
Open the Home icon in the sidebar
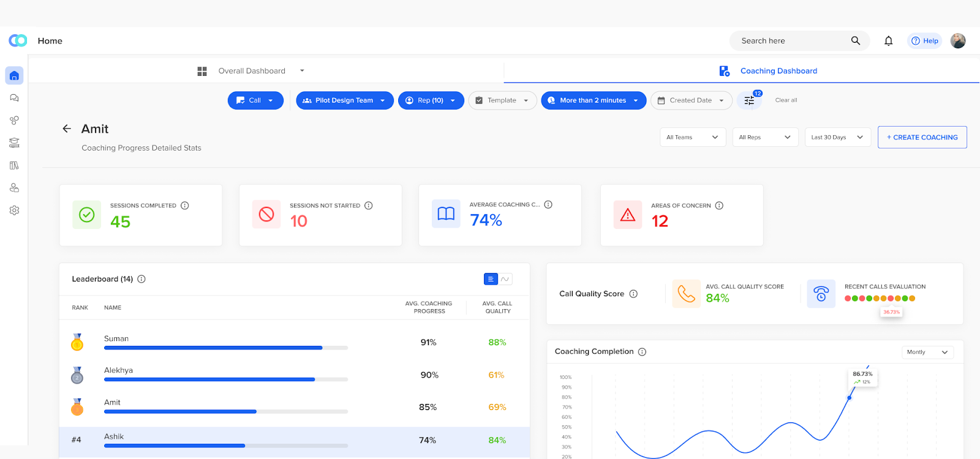pos(14,76)
